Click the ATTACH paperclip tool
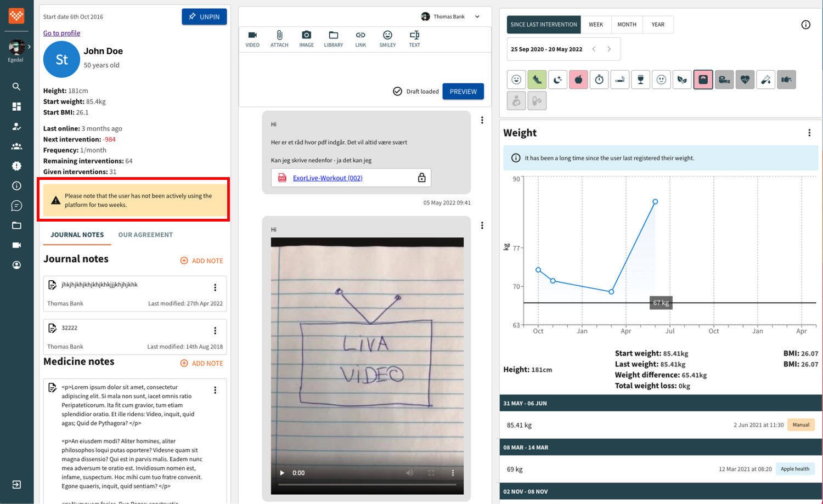The image size is (823, 504). (x=279, y=38)
